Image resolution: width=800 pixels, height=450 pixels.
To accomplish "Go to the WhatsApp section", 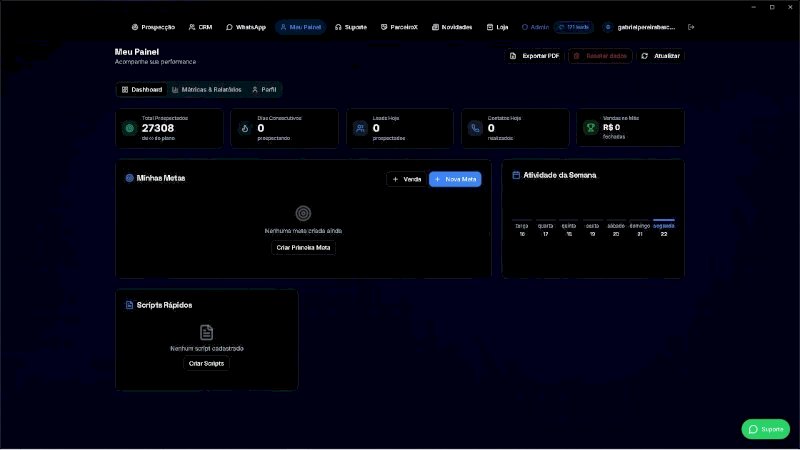I will click(246, 27).
